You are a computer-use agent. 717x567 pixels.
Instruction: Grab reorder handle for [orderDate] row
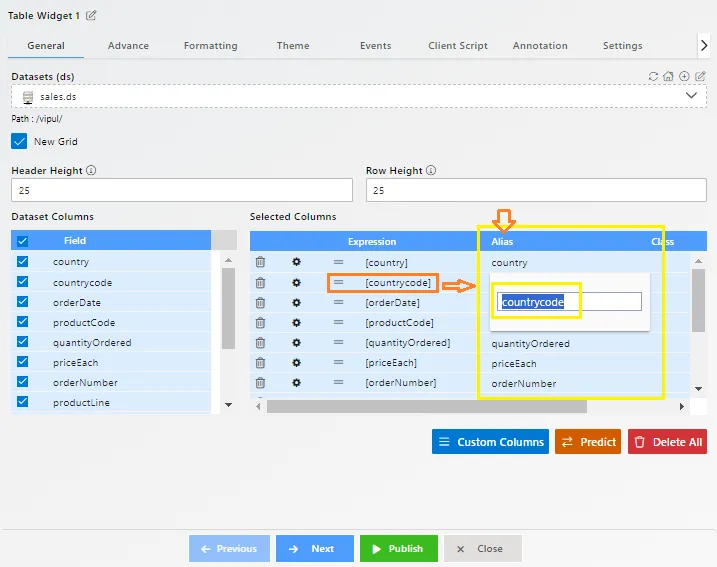(x=338, y=302)
